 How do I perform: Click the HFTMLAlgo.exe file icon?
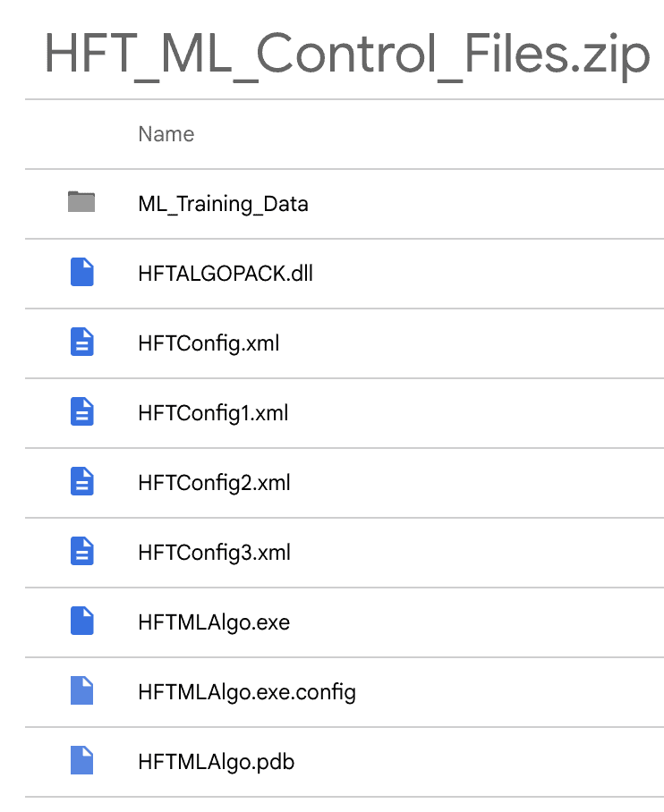(81, 622)
